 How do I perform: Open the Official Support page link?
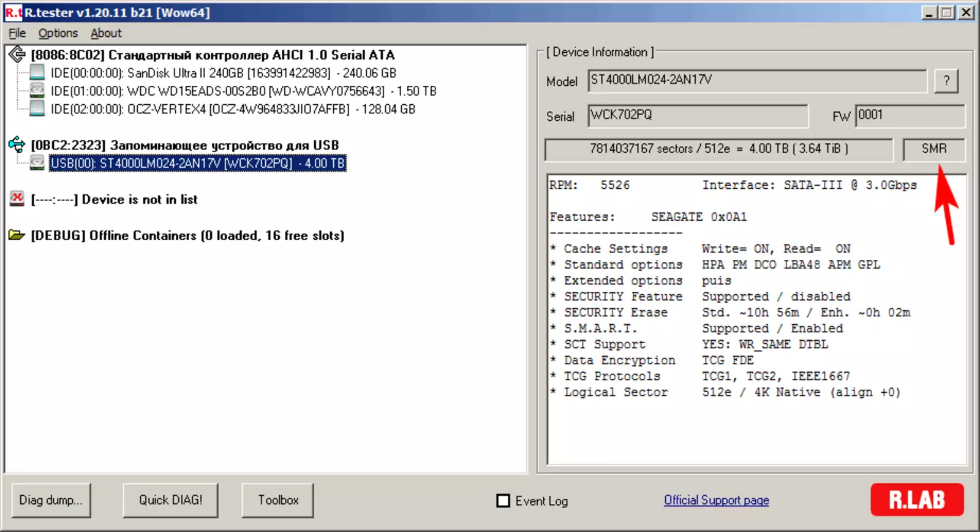pyautogui.click(x=716, y=500)
